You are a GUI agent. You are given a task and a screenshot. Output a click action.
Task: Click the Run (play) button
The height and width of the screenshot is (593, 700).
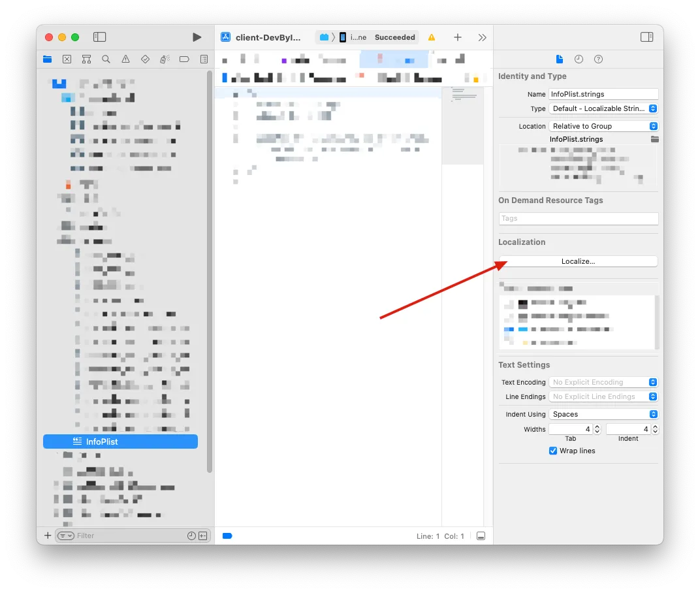pos(197,37)
